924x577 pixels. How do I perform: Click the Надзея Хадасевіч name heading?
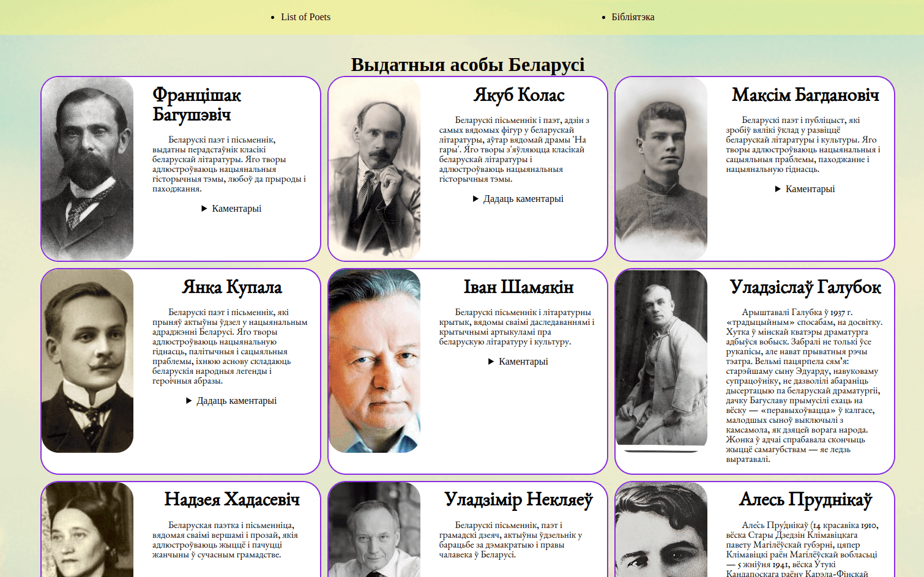231,500
